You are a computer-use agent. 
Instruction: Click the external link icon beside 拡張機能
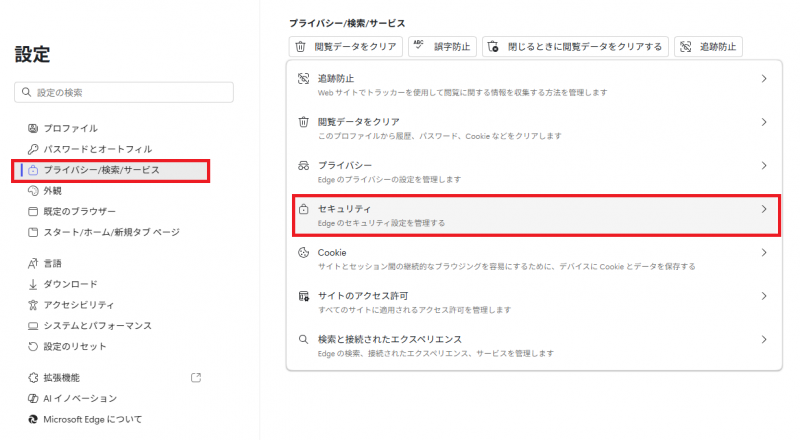pyautogui.click(x=196, y=377)
